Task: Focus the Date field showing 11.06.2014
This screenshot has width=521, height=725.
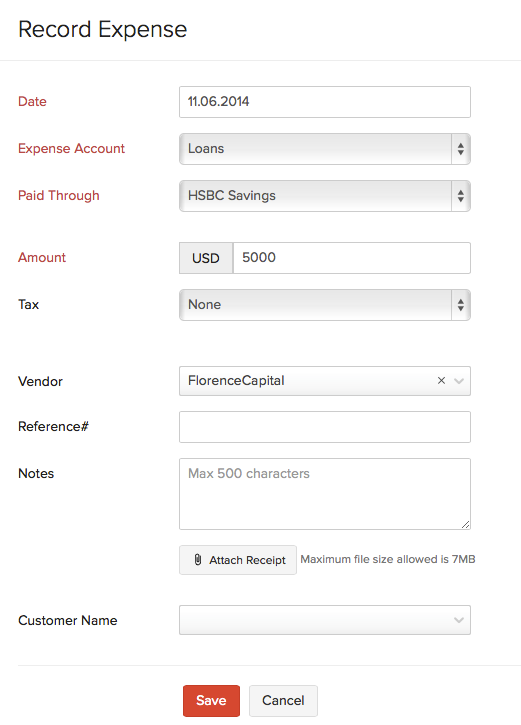Action: pyautogui.click(x=325, y=102)
